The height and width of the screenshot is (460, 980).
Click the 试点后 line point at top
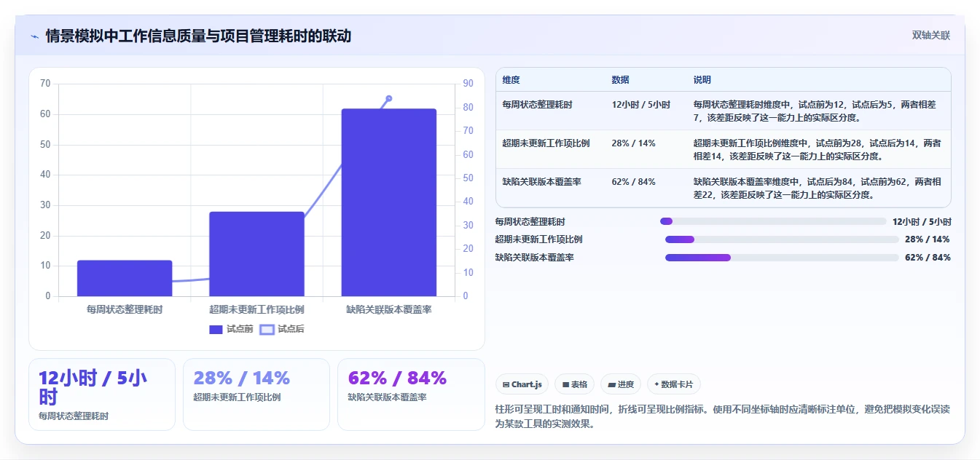point(388,98)
